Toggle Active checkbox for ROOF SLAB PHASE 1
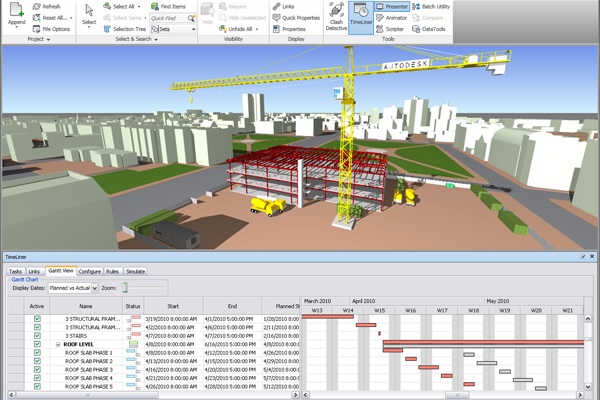 (x=37, y=352)
